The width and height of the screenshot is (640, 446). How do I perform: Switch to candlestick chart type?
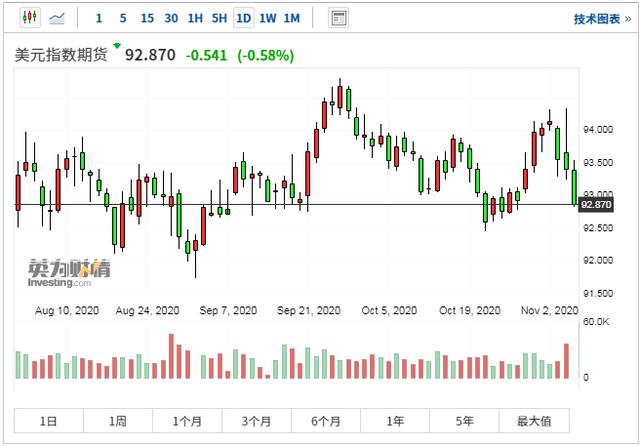point(30,18)
